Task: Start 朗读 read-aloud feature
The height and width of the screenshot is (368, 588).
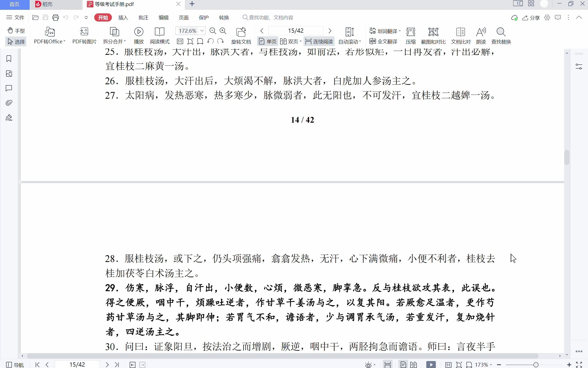Action: point(481,36)
